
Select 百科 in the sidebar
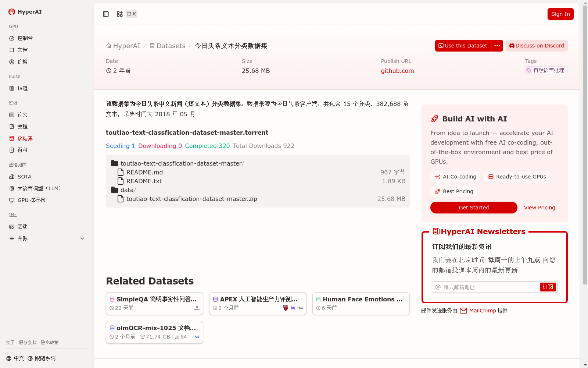[47, 150]
